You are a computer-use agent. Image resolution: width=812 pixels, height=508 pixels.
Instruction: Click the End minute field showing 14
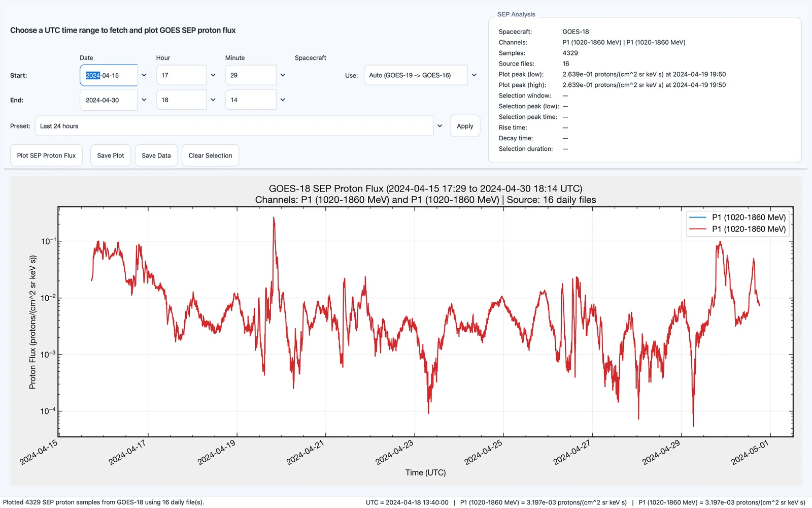tap(251, 100)
